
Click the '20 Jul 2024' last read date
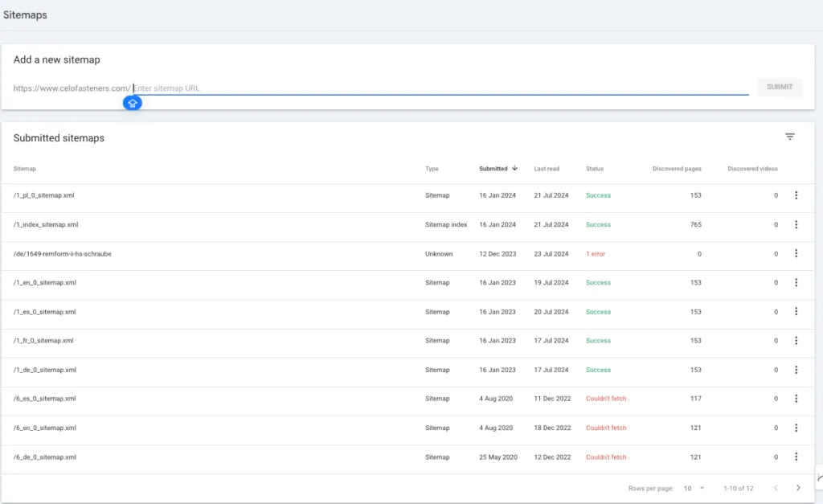pyautogui.click(x=551, y=312)
